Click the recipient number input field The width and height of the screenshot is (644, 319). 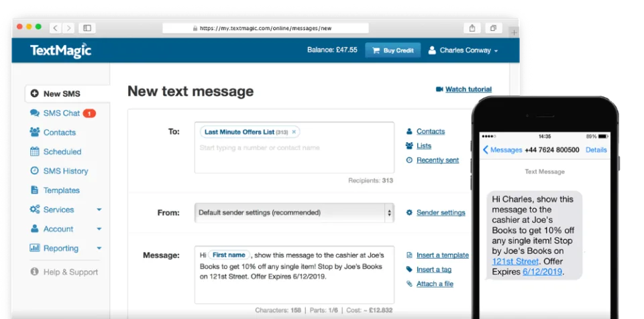click(x=294, y=148)
